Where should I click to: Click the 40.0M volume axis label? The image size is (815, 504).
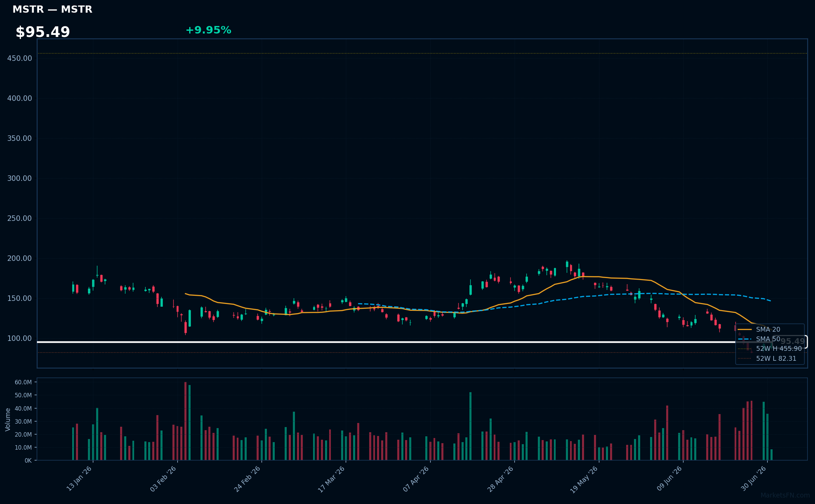pyautogui.click(x=23, y=409)
